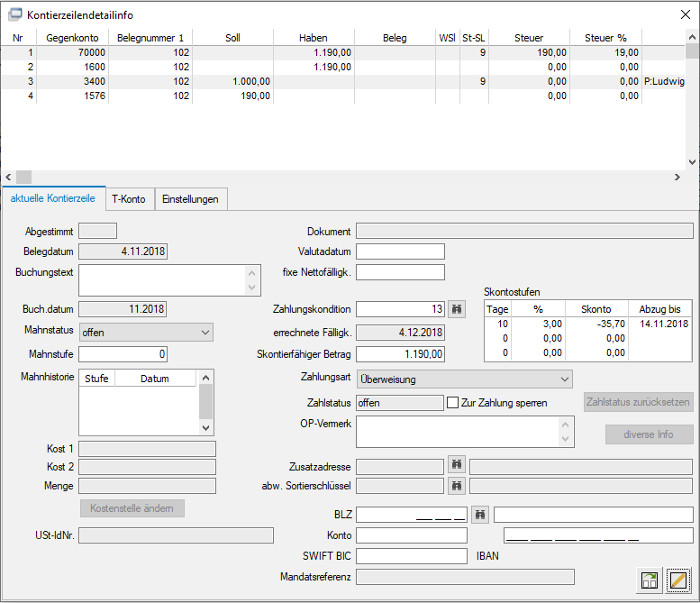
Task: Open Zahlungskondition lookup binoculars icon
Action: [457, 309]
